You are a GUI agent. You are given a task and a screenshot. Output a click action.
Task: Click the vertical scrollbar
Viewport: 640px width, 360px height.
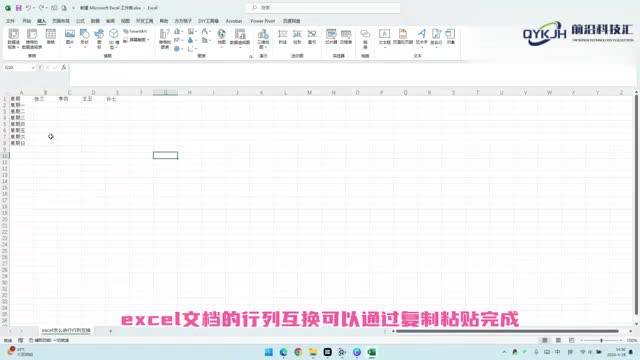[x=636, y=205]
